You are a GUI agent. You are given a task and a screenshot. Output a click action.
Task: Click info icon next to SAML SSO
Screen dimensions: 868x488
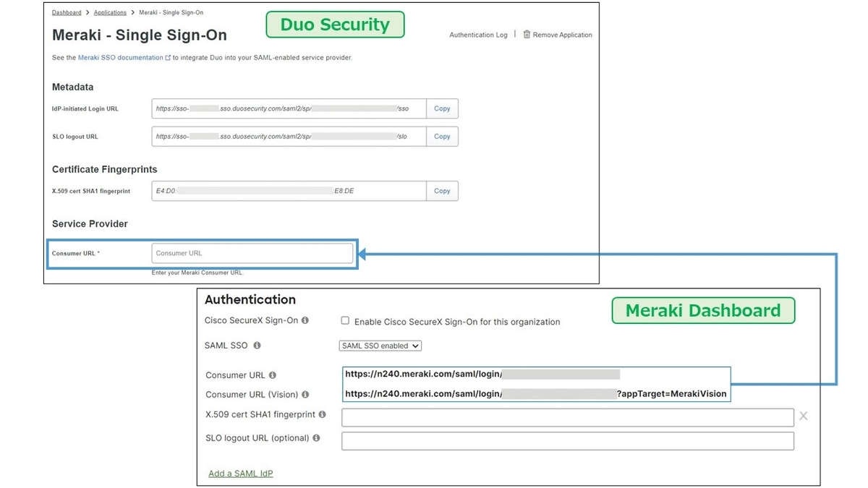257,346
